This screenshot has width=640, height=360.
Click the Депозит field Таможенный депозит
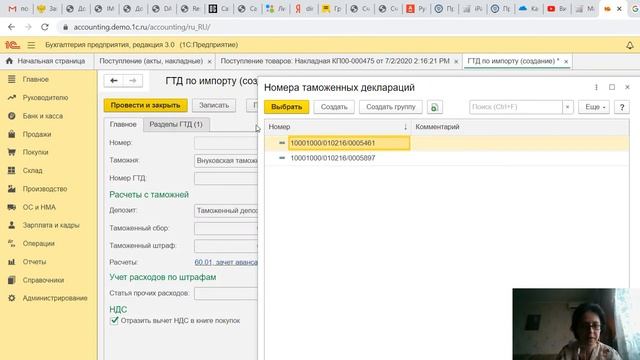point(226,211)
